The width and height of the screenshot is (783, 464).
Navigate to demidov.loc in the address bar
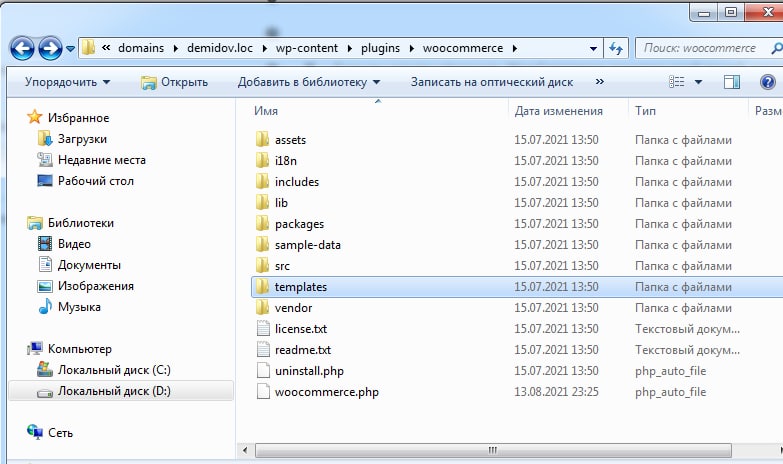220,48
